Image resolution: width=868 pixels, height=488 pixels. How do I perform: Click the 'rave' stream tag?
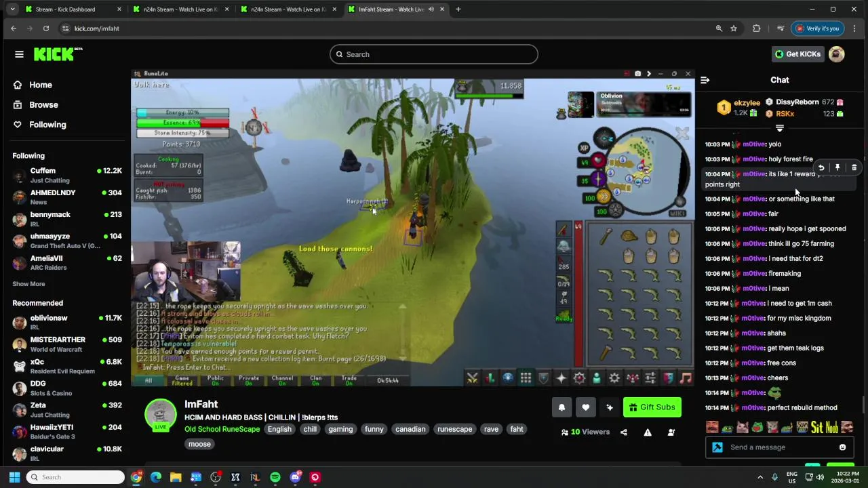(x=491, y=429)
